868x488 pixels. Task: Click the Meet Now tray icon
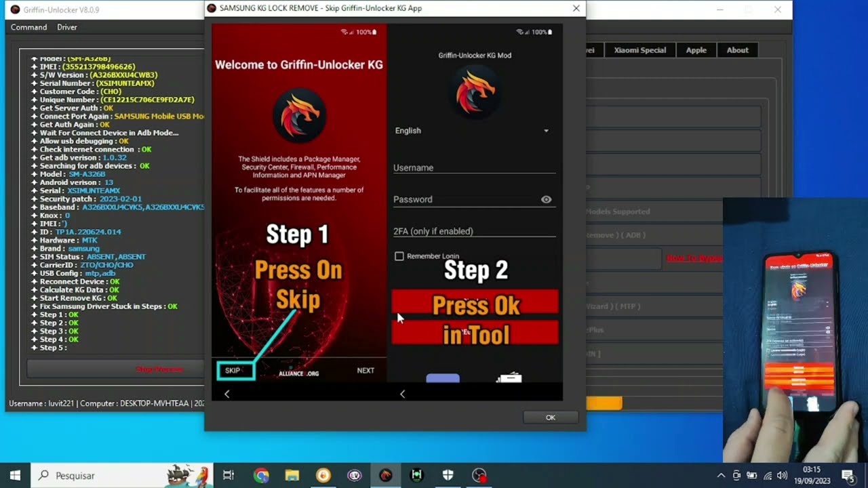tap(736, 475)
